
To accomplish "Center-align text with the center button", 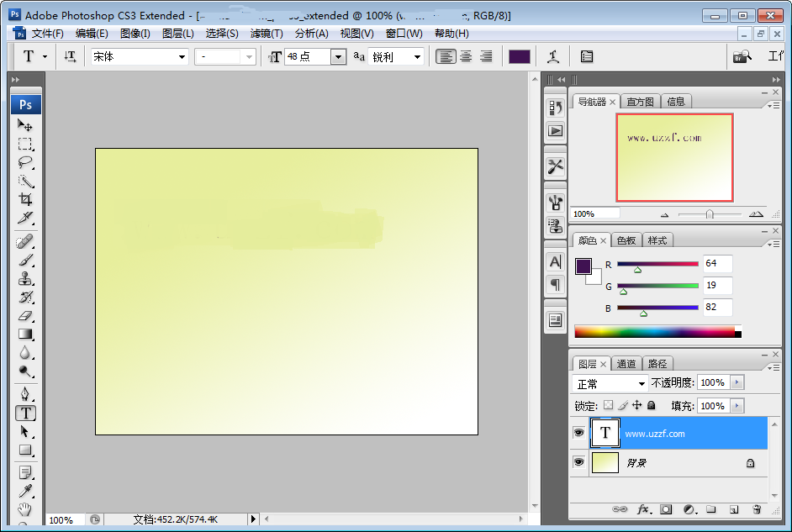I will (466, 56).
